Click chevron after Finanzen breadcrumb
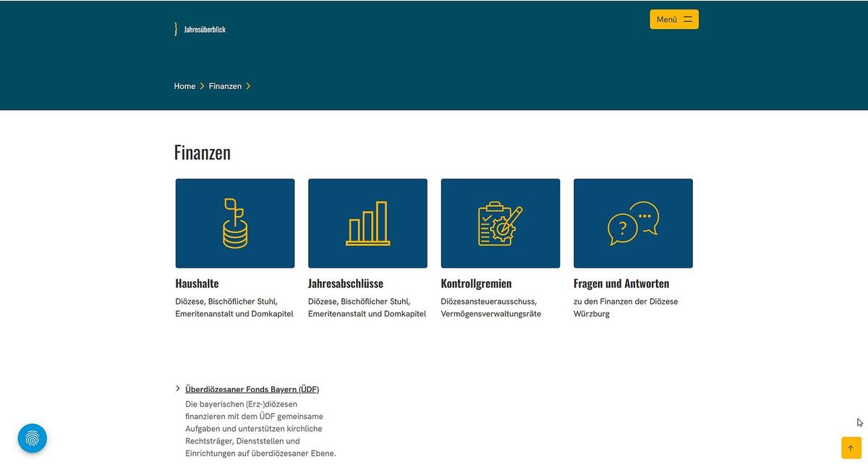Screen dimensions: 868x471 point(248,86)
